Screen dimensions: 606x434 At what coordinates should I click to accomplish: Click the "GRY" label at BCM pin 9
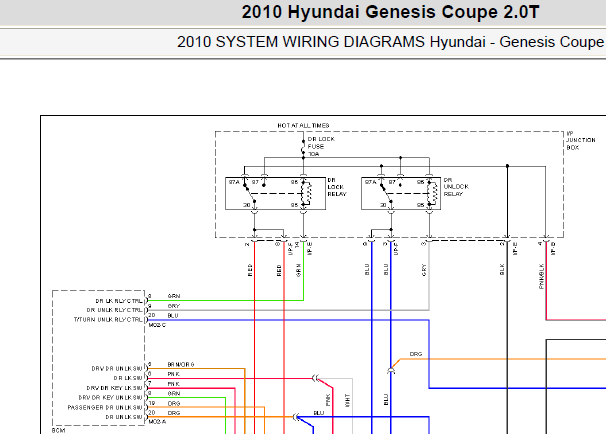point(174,306)
